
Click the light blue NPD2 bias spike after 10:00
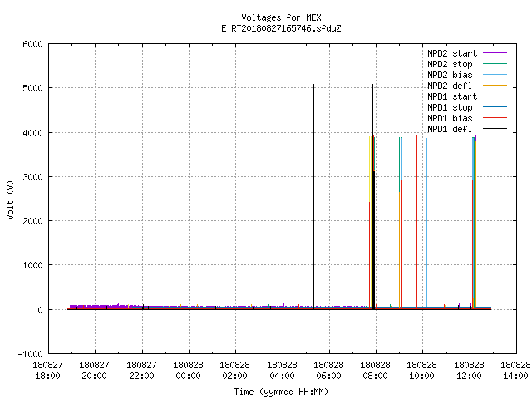426,223
